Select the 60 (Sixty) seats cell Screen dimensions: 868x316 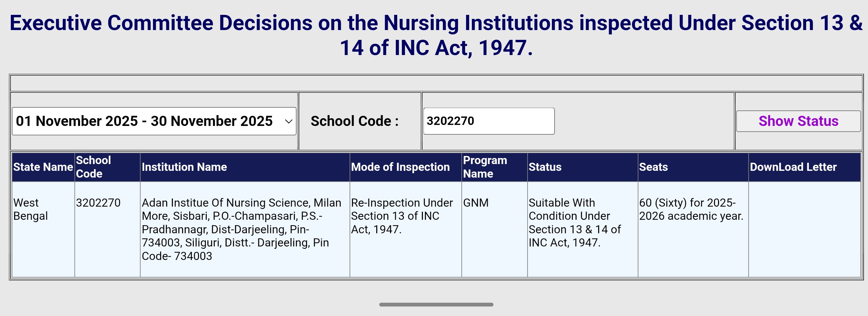pos(691,209)
